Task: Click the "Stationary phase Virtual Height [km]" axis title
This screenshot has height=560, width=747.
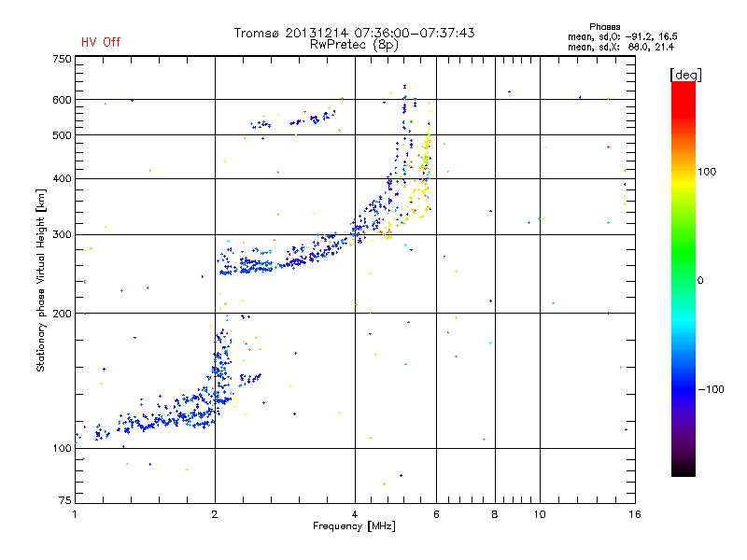Action: pyautogui.click(x=41, y=280)
